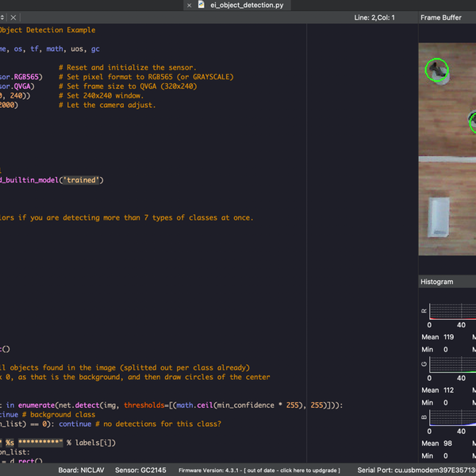Screen dimensions: 476x476
Task: Click the Serial Port status label
Action: 416,470
